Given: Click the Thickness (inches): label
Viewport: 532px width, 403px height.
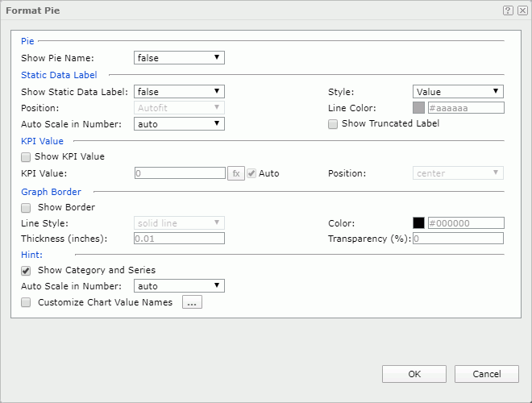Looking at the screenshot, I should pyautogui.click(x=64, y=239).
